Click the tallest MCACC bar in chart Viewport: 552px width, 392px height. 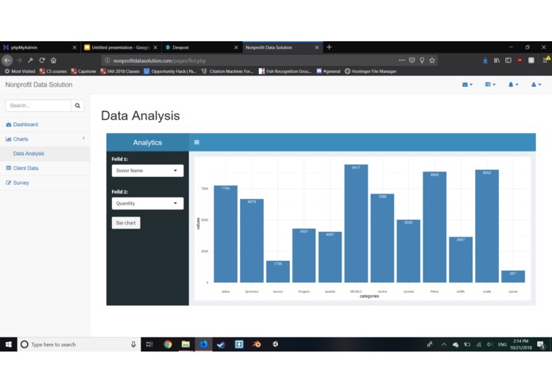356,223
